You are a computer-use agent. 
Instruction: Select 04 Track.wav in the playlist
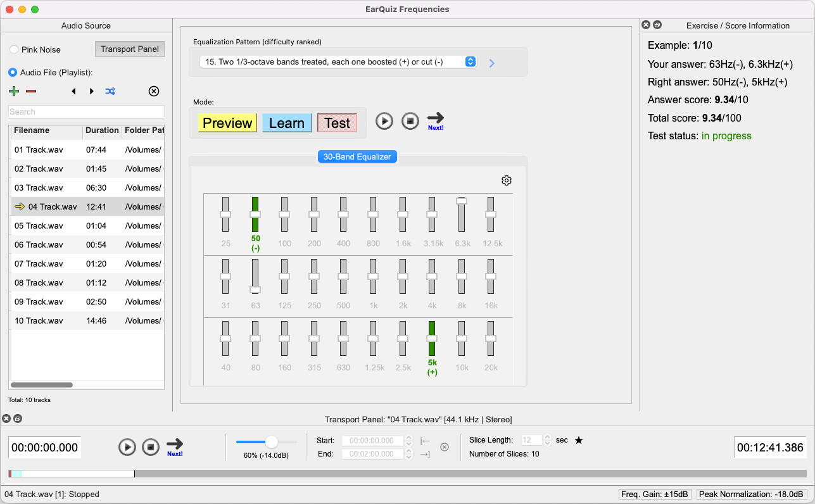(87, 207)
